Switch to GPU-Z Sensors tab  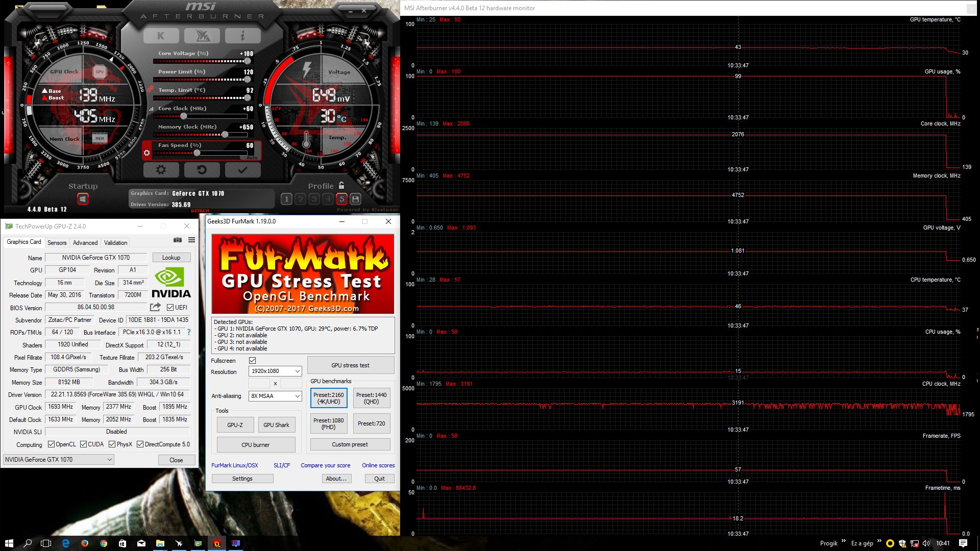coord(57,243)
